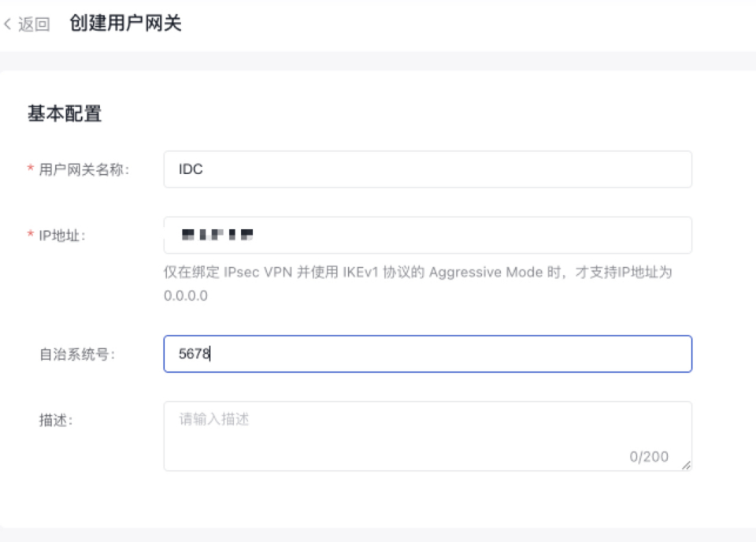Go back via the 返回 link
The image size is (756, 542).
pos(34,24)
